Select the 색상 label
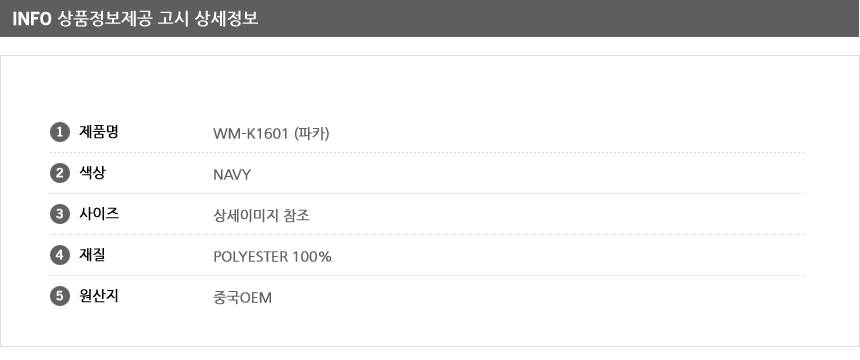The height and width of the screenshot is (360, 860). point(92,173)
